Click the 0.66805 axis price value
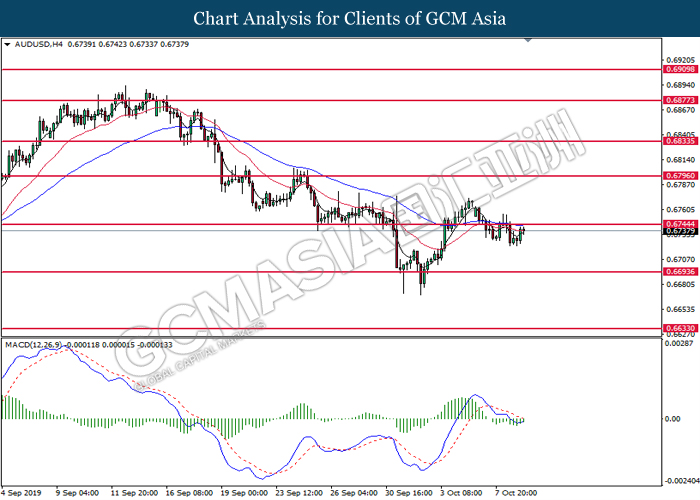 coord(680,284)
